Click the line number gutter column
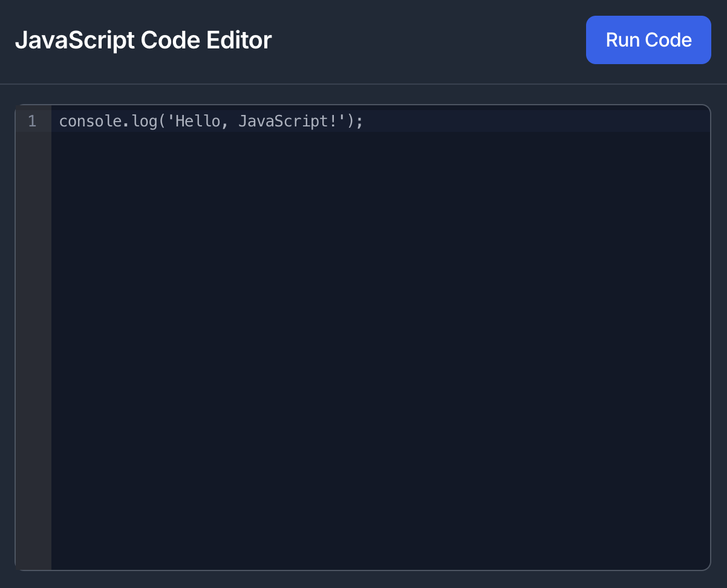The width and height of the screenshot is (727, 588). tap(33, 302)
